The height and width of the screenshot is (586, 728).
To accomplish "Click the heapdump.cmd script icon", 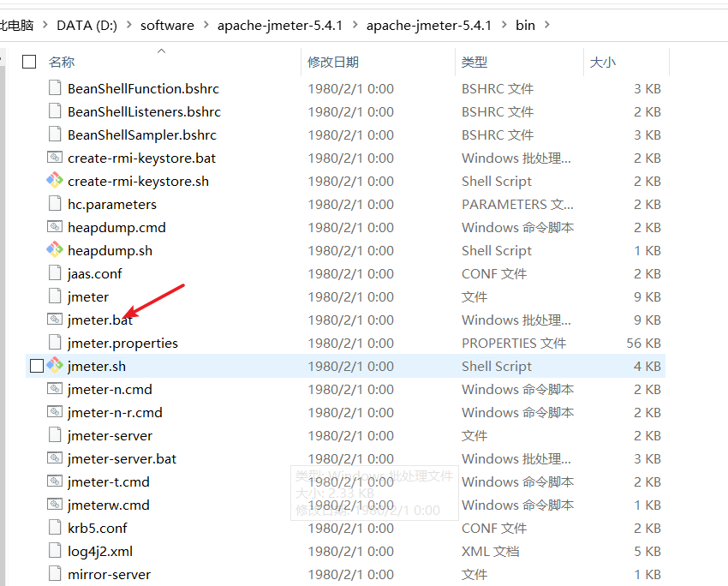I will click(x=55, y=226).
